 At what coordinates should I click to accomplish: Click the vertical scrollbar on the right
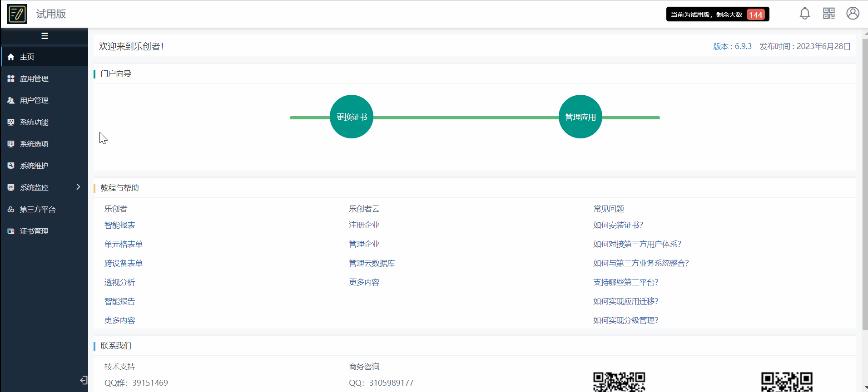(864, 181)
